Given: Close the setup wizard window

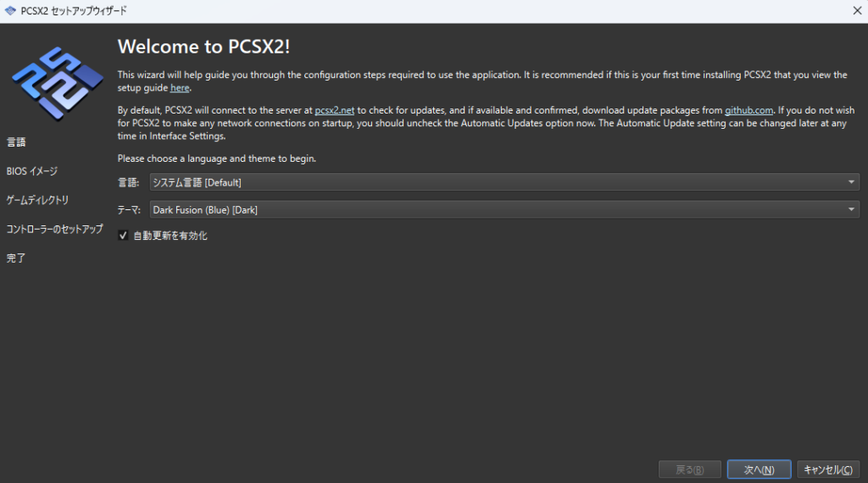Looking at the screenshot, I should point(857,10).
